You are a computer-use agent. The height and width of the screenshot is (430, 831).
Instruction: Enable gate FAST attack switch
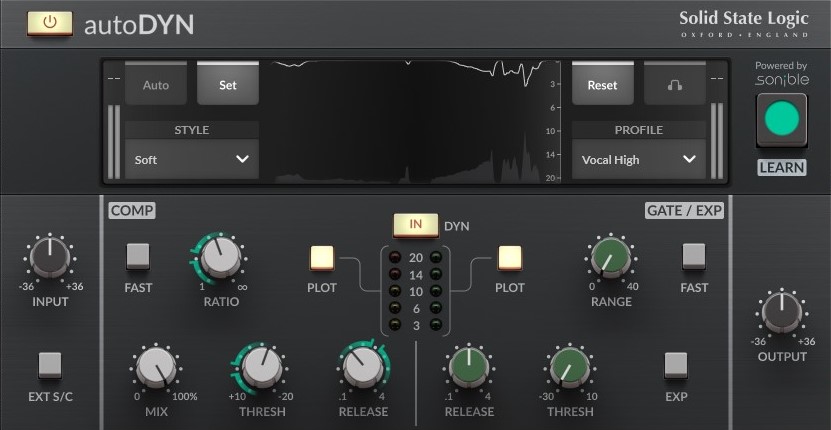[693, 257]
